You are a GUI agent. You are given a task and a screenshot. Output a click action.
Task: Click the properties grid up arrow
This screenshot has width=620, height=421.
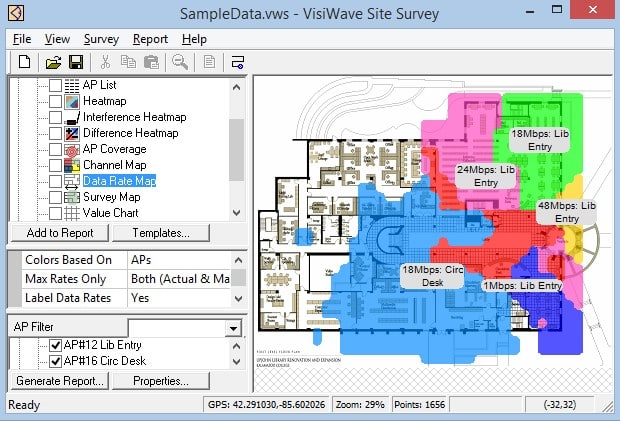tap(238, 260)
